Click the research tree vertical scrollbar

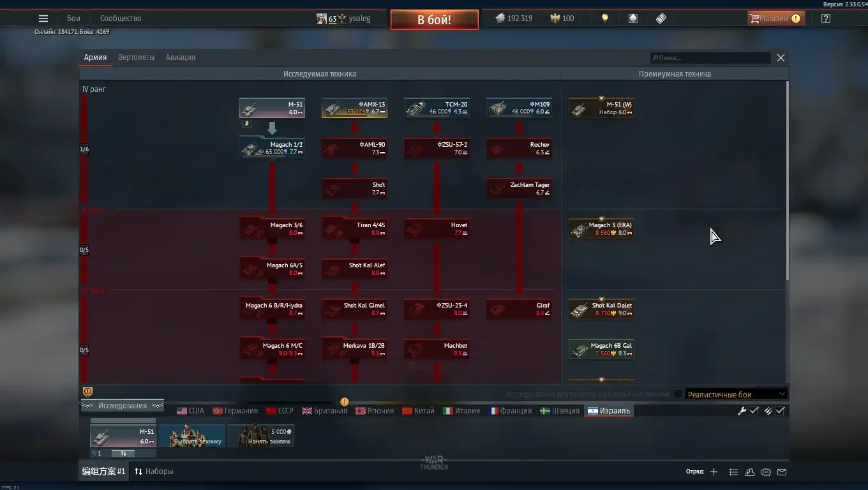(x=787, y=181)
